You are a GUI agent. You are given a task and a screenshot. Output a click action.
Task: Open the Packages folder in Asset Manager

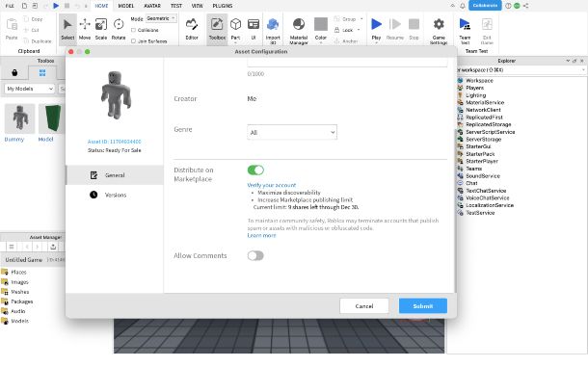tap(17, 301)
